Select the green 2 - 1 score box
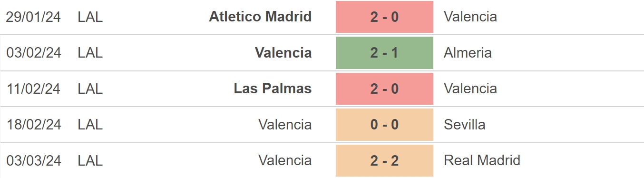Viewport: 644px width, 178px height. [384, 53]
